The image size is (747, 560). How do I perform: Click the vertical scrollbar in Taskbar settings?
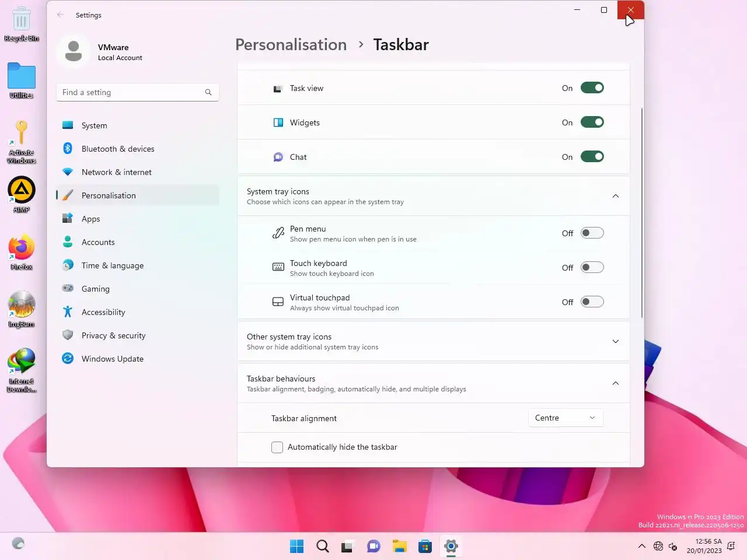click(642, 213)
